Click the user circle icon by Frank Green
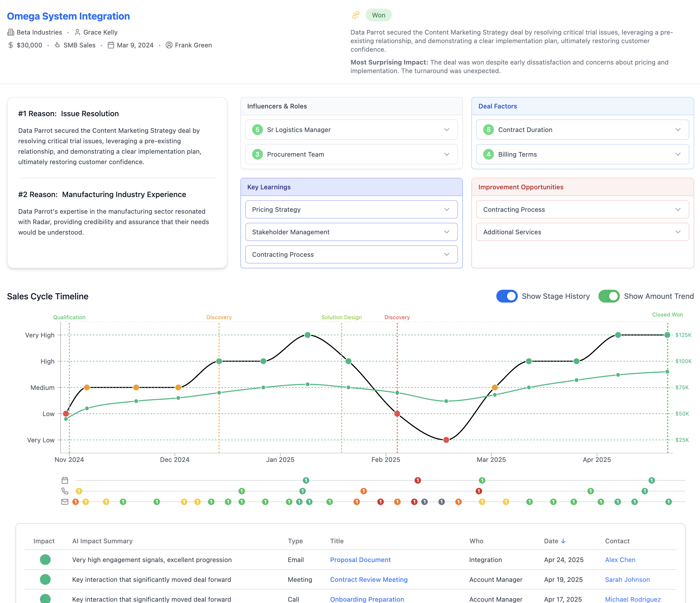Screen dimensions: 700x603 click(169, 45)
